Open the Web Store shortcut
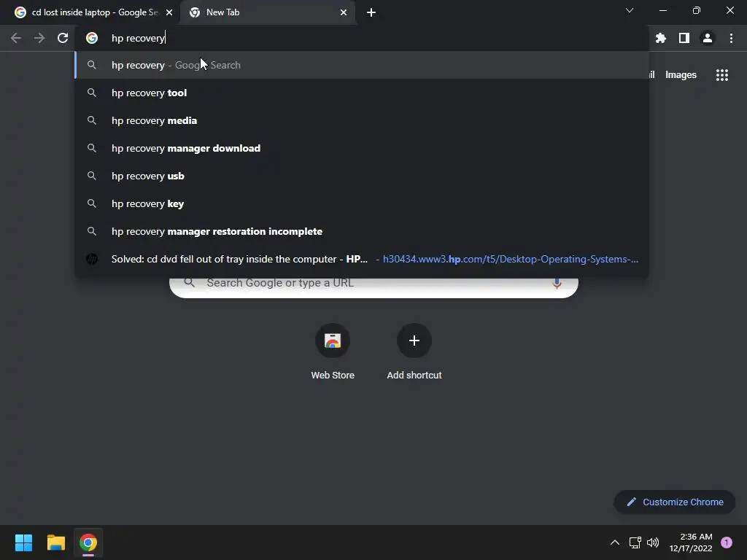The width and height of the screenshot is (747, 560). (x=333, y=352)
